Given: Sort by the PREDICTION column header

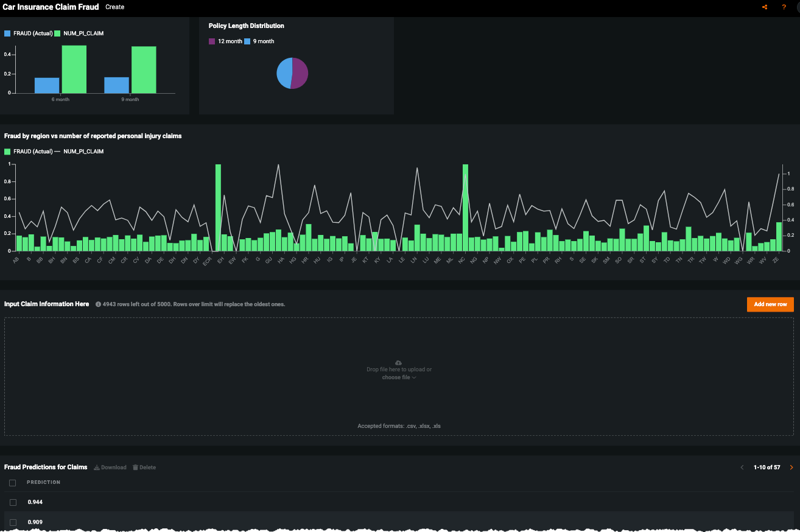Looking at the screenshot, I should 43,482.
